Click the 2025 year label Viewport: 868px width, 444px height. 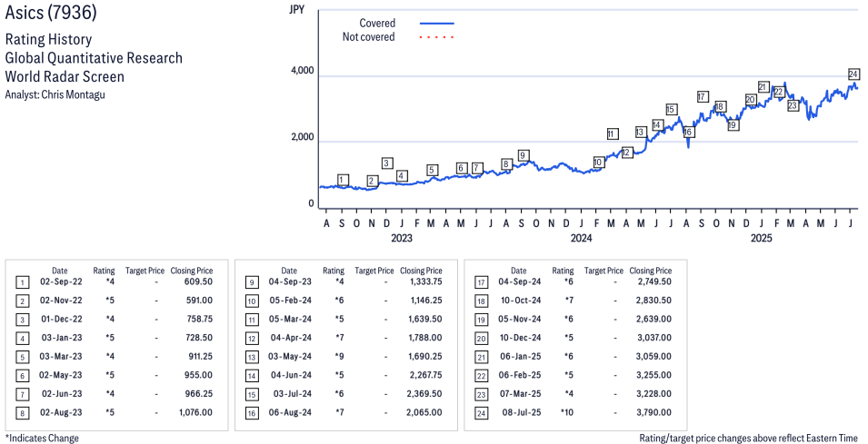point(761,238)
